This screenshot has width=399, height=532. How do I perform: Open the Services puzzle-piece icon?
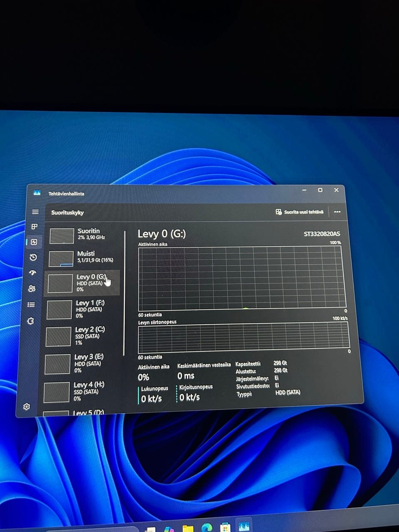tap(30, 321)
